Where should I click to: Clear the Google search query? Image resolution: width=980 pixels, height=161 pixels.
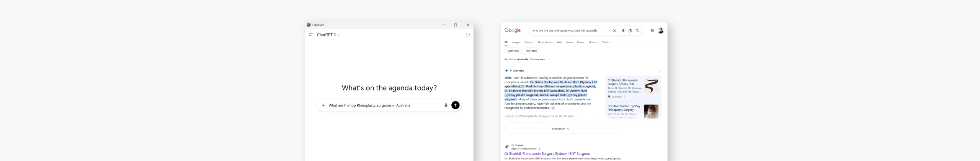(614, 31)
